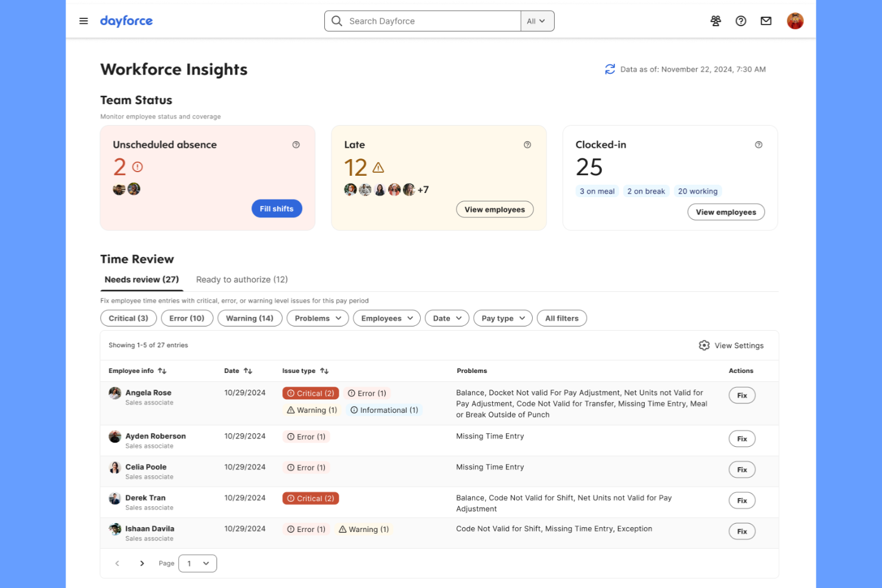882x588 pixels.
Task: Click the refresh data icon
Action: (x=609, y=69)
